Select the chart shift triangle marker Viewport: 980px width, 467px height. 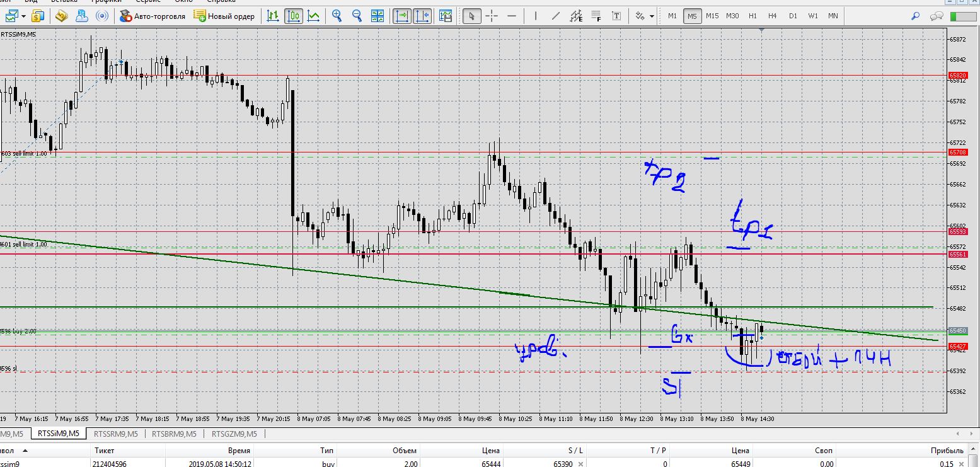762,30
